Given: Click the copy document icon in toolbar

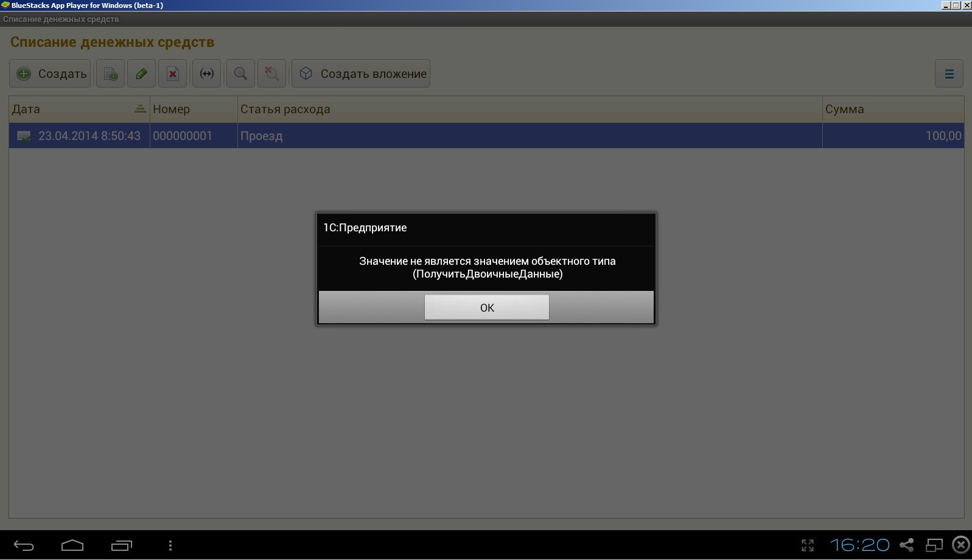Looking at the screenshot, I should (x=110, y=74).
